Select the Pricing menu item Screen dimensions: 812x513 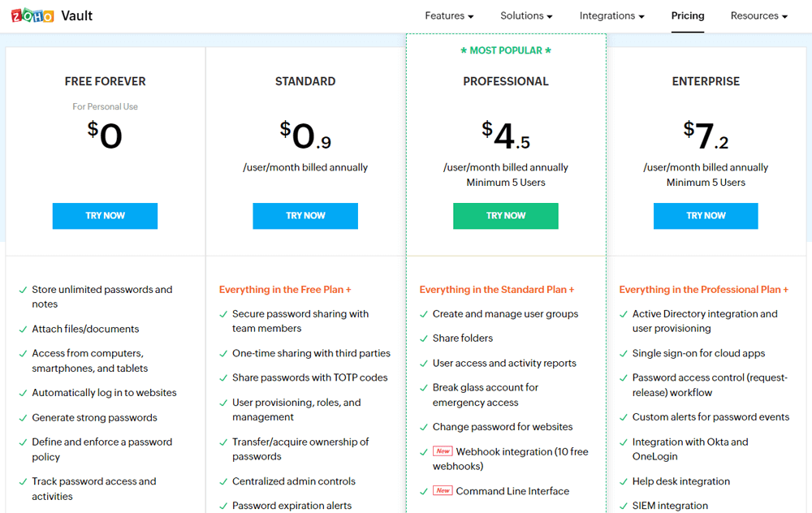(688, 15)
